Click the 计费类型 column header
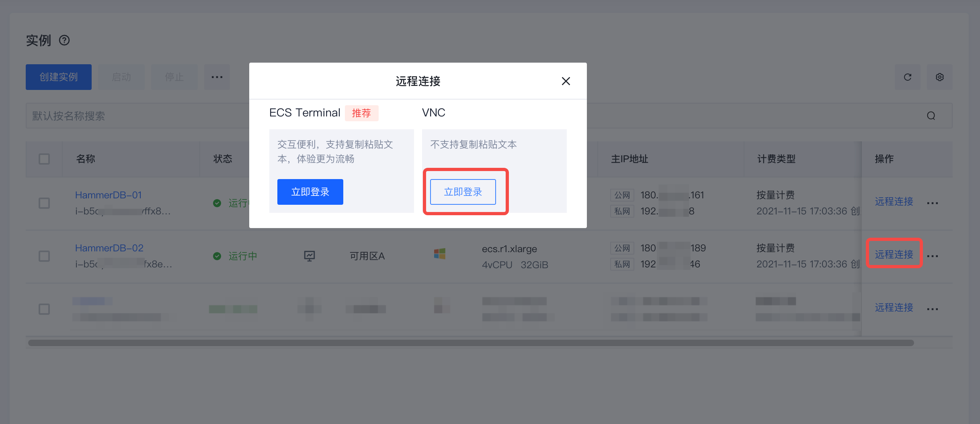This screenshot has width=980, height=424. click(776, 159)
